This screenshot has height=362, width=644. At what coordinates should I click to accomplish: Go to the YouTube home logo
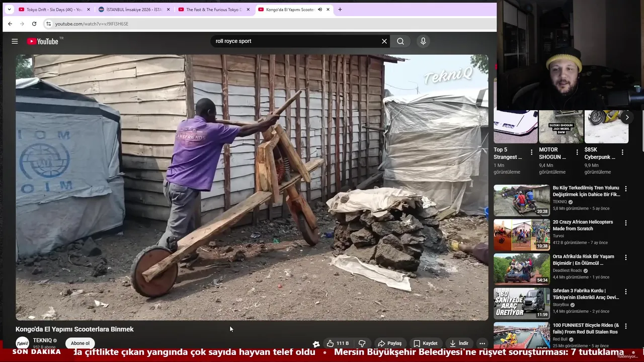coord(43,41)
